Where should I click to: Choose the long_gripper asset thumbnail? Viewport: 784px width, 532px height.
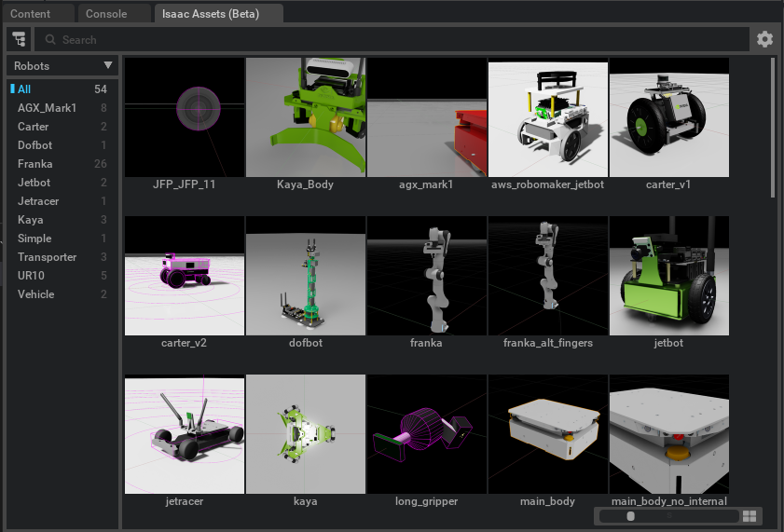click(x=426, y=435)
